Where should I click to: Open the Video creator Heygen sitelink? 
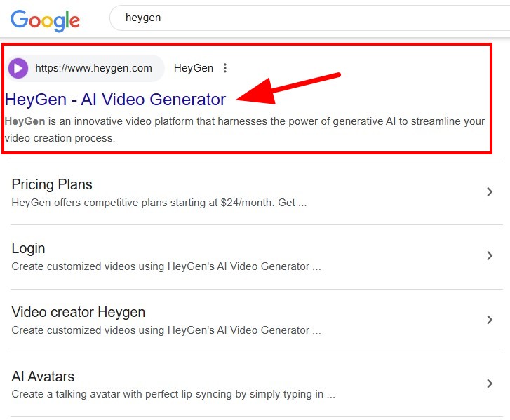coord(79,312)
